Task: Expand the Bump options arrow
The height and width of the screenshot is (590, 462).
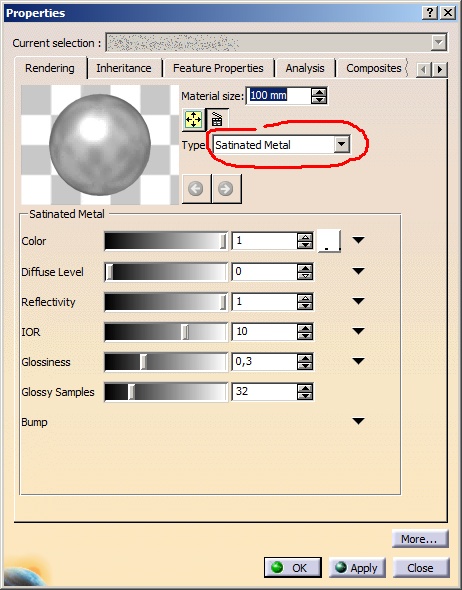Action: coord(359,421)
